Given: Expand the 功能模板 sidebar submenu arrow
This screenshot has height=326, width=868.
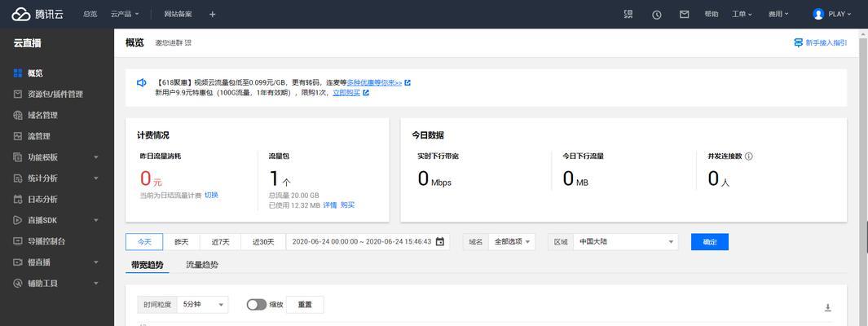Looking at the screenshot, I should 96,157.
